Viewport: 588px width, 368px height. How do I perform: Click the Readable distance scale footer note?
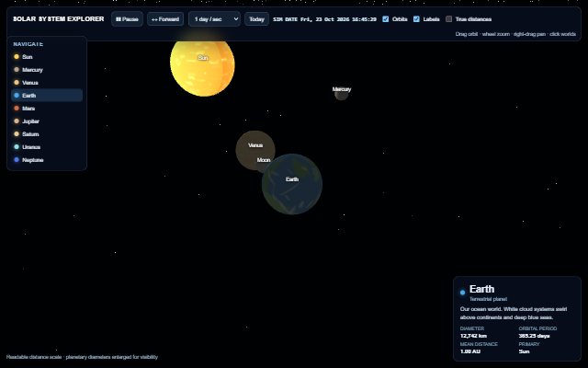82,357
